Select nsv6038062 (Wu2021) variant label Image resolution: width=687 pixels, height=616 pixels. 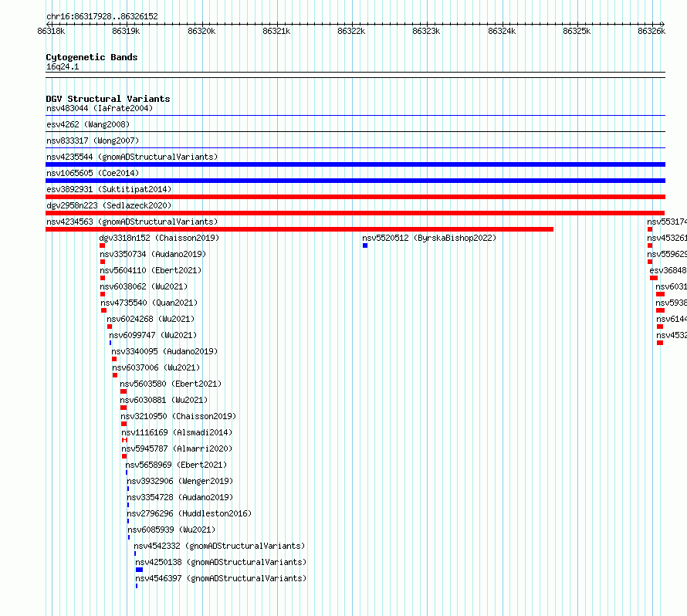pyautogui.click(x=144, y=286)
